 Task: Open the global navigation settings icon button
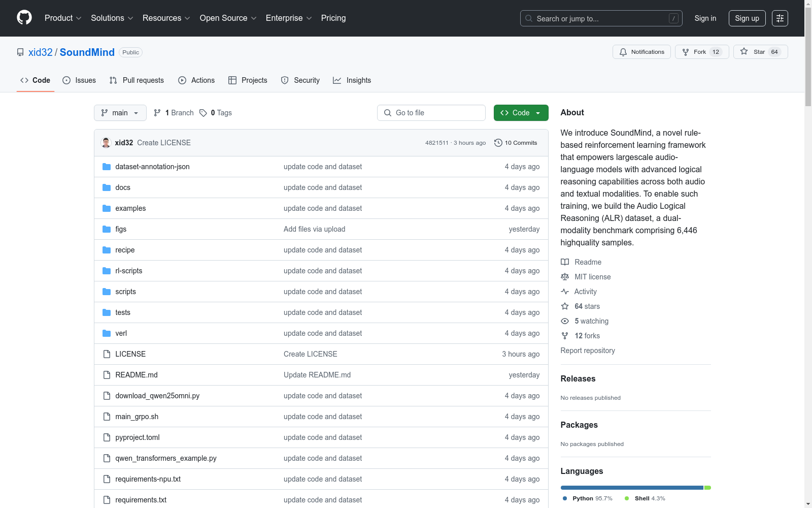(780, 18)
